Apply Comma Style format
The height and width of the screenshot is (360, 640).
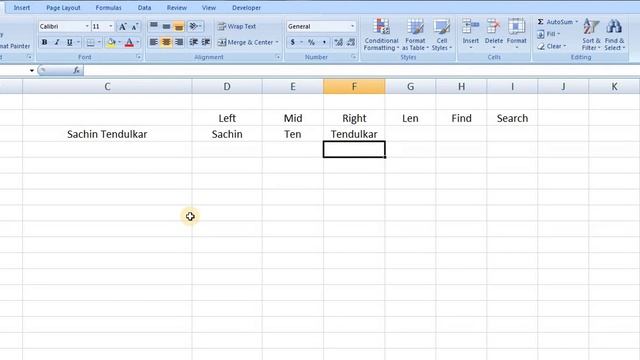click(x=324, y=42)
